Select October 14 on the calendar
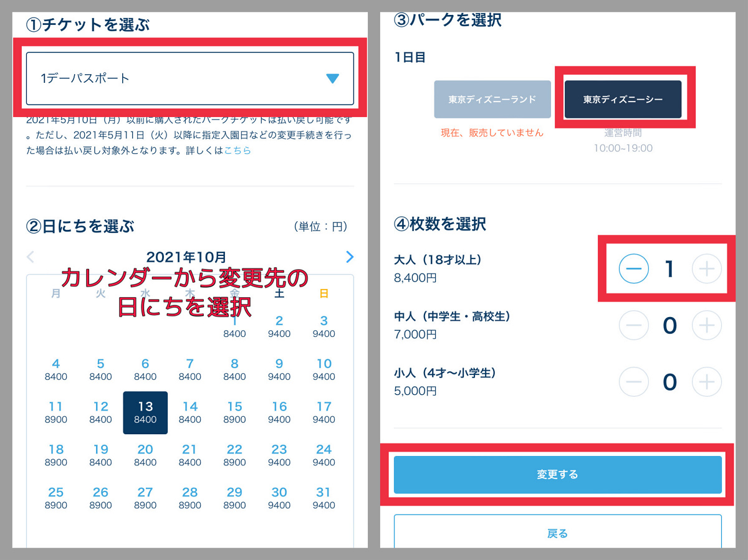This screenshot has width=748, height=560. point(190,412)
